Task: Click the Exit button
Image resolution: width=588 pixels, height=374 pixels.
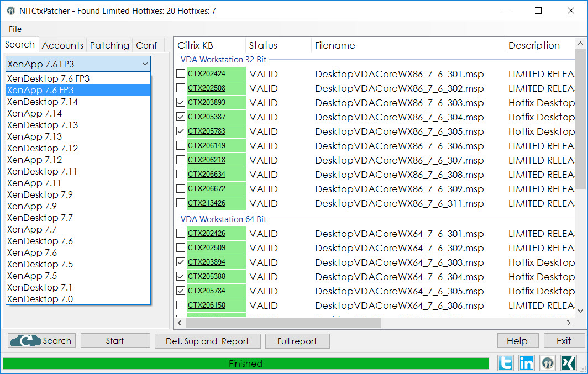Action: point(564,341)
